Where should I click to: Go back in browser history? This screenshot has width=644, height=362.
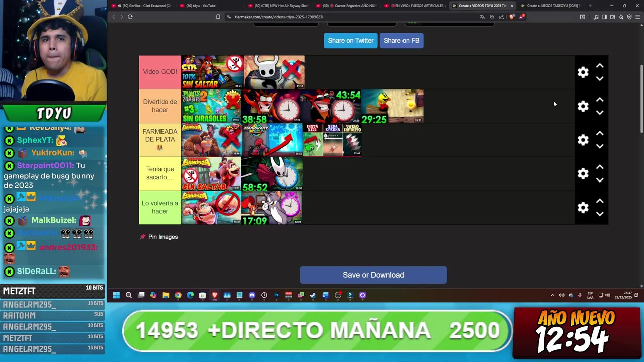pyautogui.click(x=113, y=17)
